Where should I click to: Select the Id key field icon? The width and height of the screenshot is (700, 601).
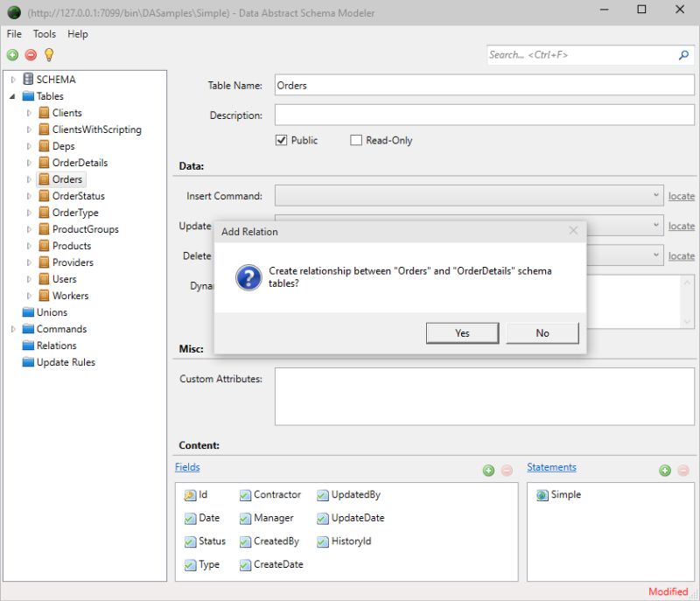(x=190, y=495)
